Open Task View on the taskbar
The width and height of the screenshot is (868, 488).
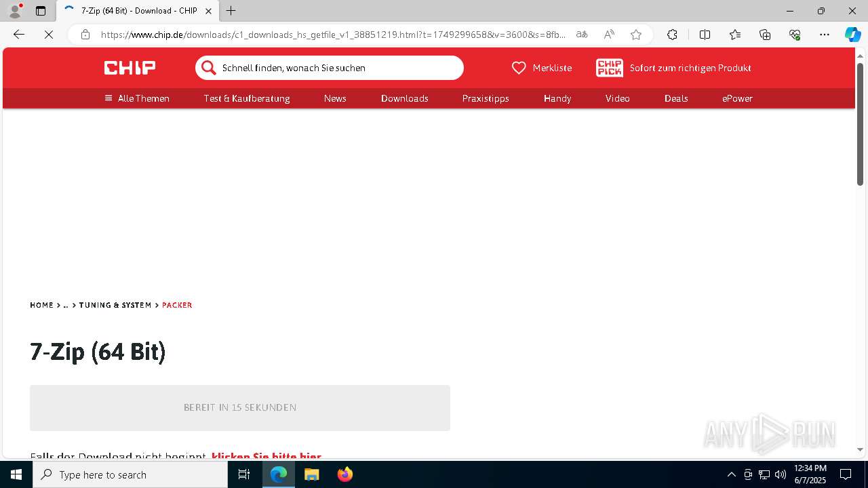[244, 474]
